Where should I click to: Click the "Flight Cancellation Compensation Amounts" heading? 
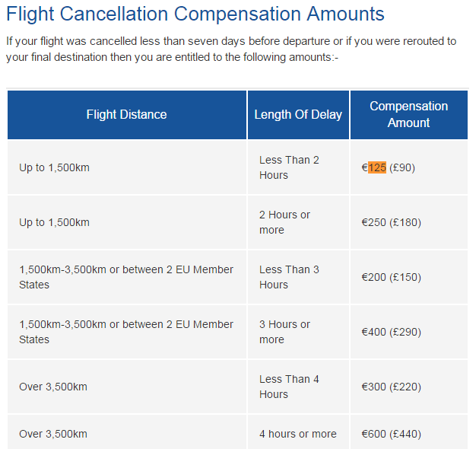[x=195, y=14]
